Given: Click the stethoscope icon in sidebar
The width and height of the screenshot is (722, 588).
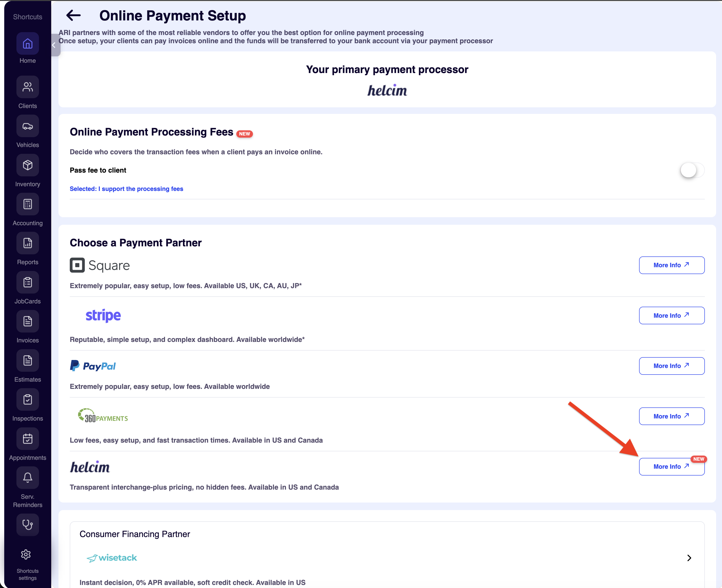Looking at the screenshot, I should 27,525.
